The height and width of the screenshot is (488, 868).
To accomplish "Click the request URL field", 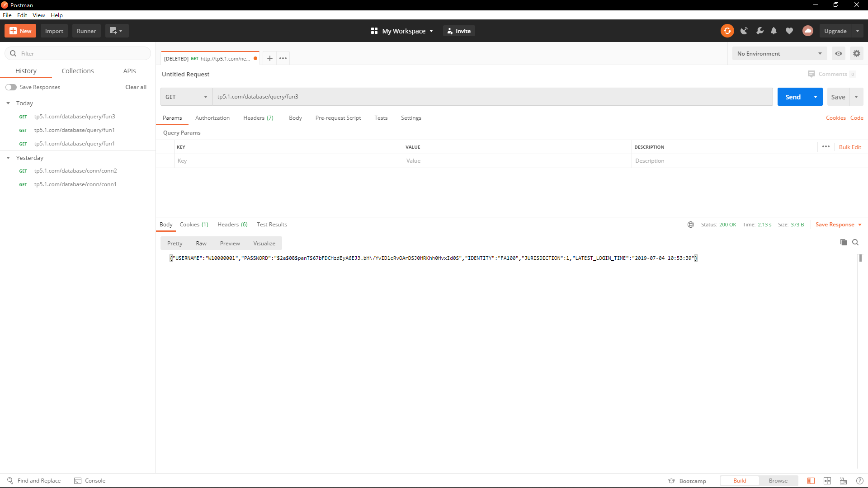I will [x=492, y=97].
